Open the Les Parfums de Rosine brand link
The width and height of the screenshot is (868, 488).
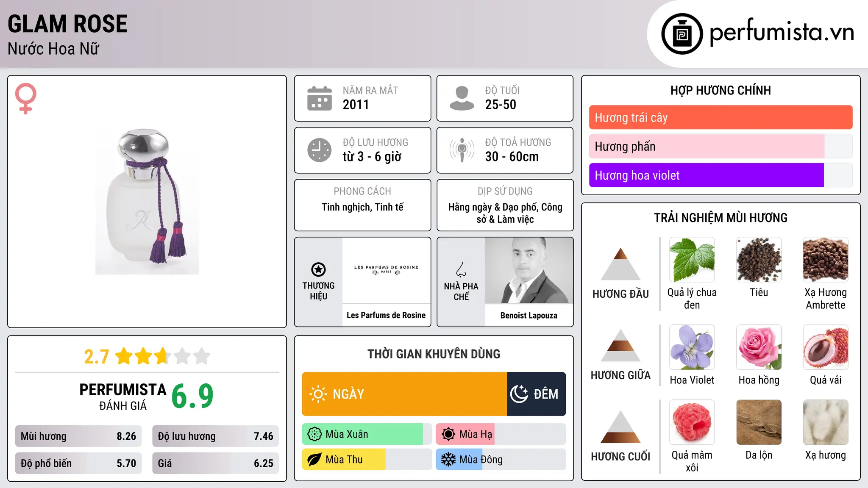click(x=386, y=315)
